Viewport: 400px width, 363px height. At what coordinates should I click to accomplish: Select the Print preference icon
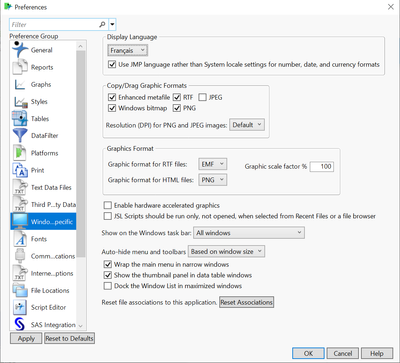(20, 170)
